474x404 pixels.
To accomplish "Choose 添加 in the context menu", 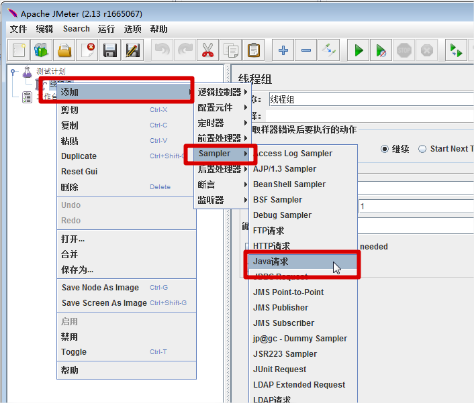I will [x=126, y=92].
